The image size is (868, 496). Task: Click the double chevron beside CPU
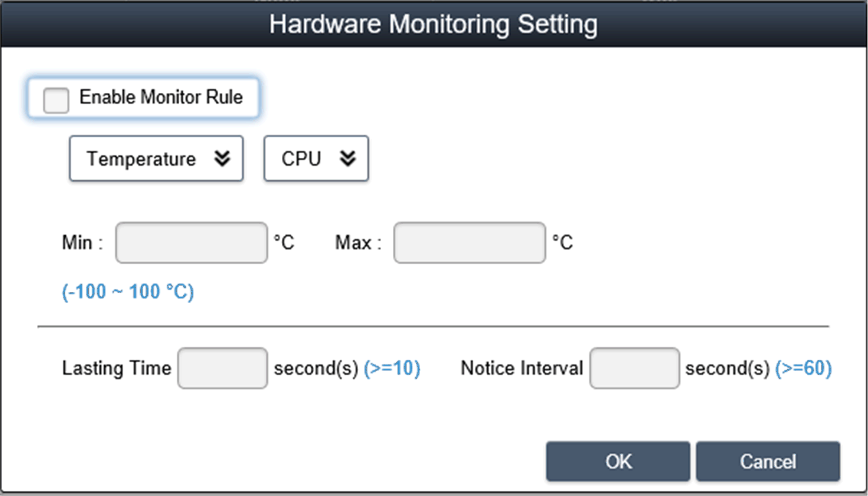[348, 159]
